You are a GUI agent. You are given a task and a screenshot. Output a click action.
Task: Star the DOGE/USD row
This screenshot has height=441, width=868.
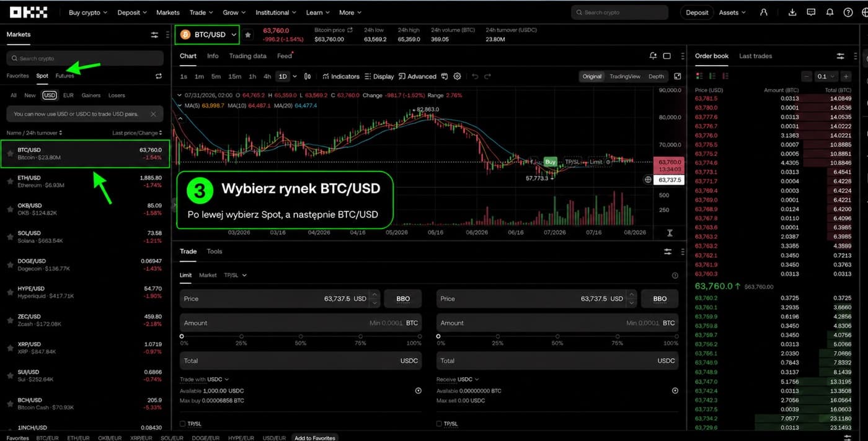pos(10,265)
